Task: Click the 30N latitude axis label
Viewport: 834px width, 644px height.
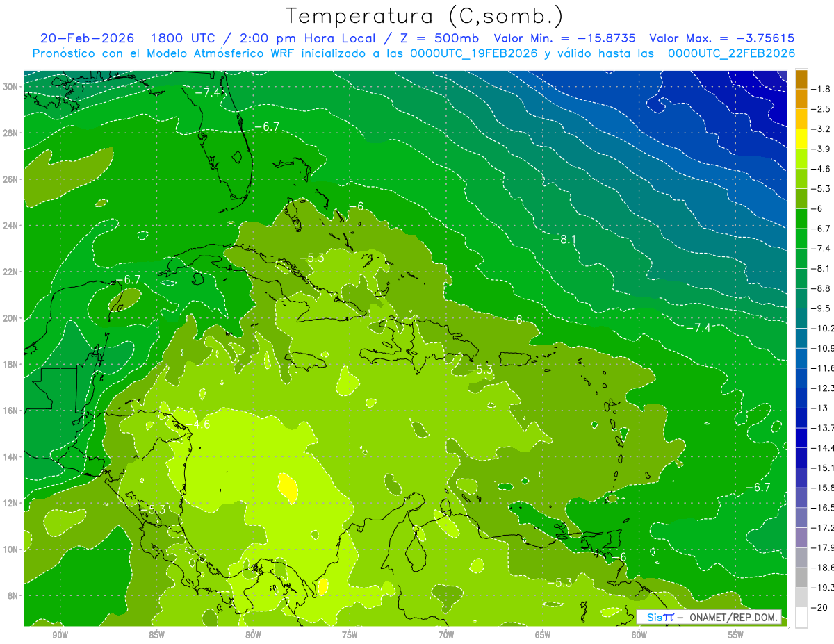Action: pos(12,87)
